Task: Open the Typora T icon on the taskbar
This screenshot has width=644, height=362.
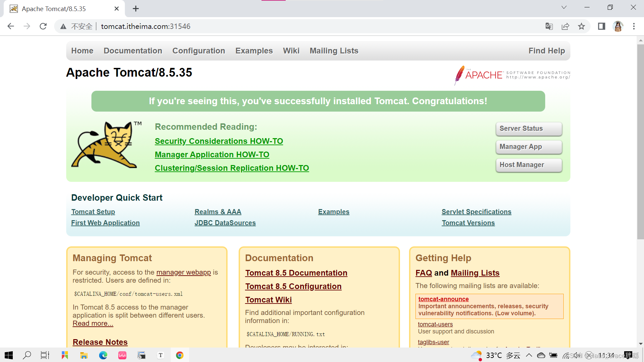Action: [x=161, y=355]
